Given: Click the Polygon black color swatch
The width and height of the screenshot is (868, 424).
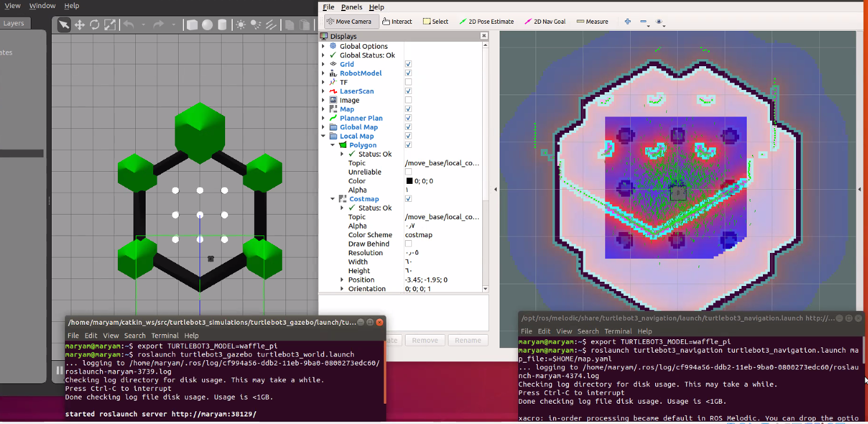Looking at the screenshot, I should point(409,181).
